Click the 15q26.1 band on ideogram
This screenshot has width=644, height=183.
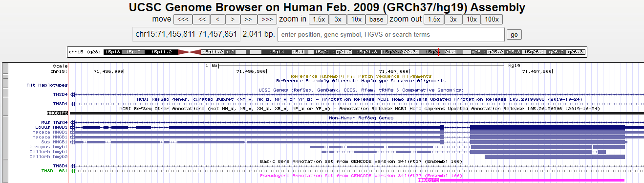click(534, 52)
